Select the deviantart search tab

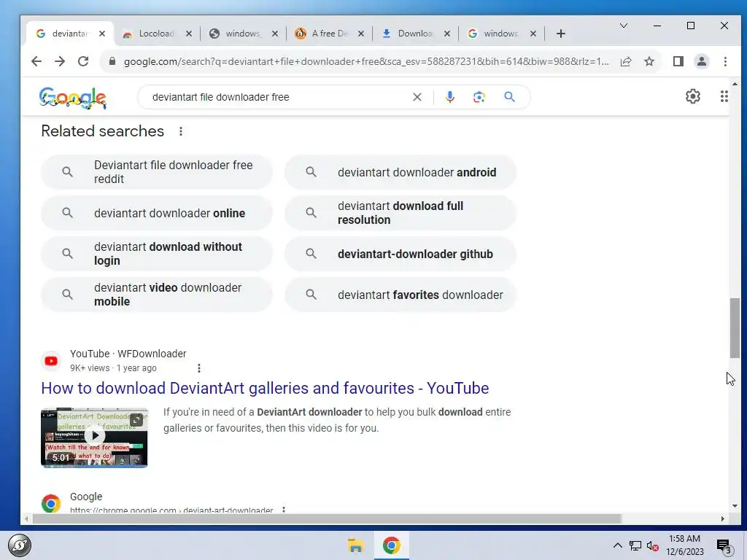(69, 34)
